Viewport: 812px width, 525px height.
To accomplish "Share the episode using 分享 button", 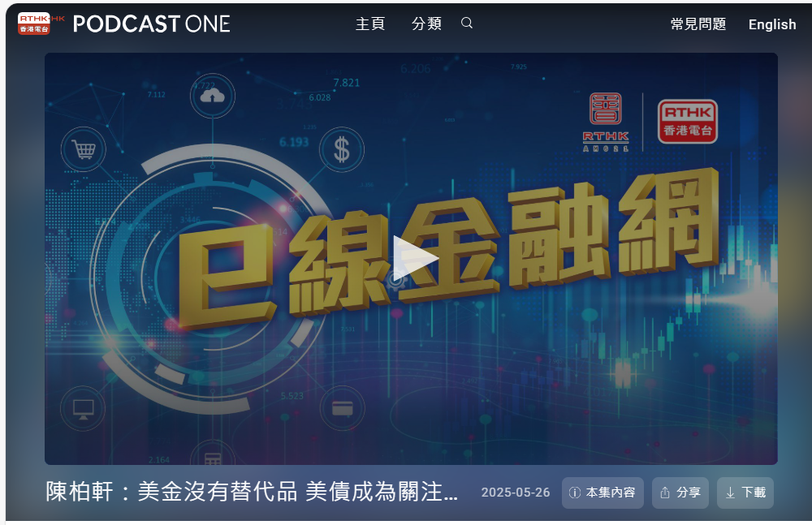I will click(x=680, y=493).
